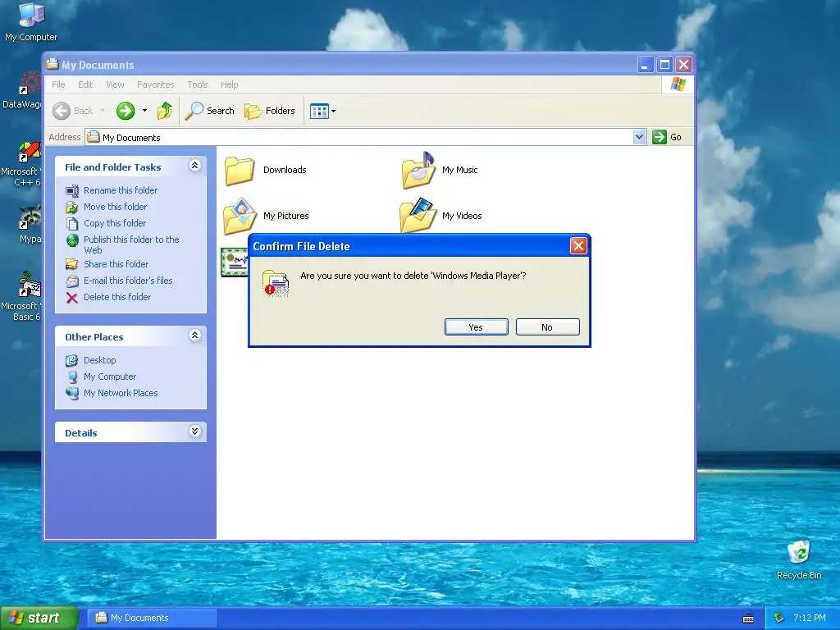Click the Search toolbar button
The image size is (840, 630).
point(210,111)
